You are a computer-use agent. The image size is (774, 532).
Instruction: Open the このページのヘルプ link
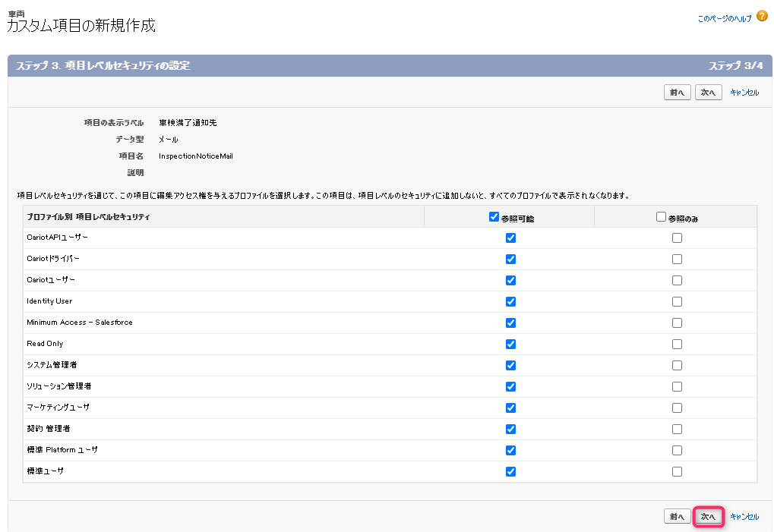pyautogui.click(x=724, y=19)
